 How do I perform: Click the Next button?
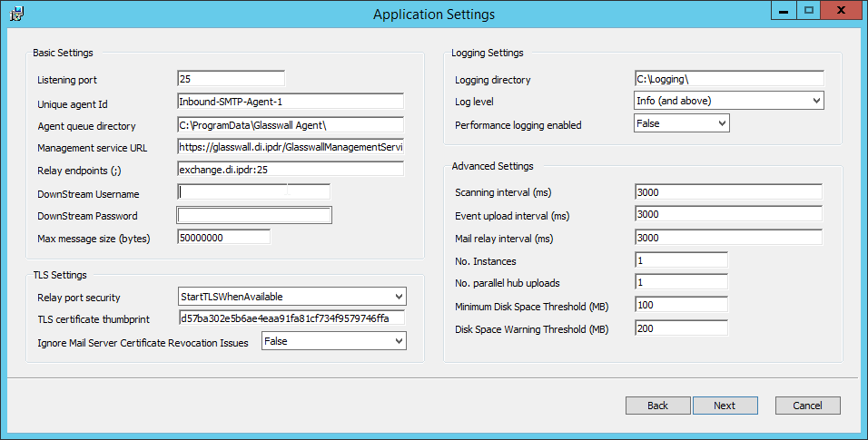click(725, 406)
